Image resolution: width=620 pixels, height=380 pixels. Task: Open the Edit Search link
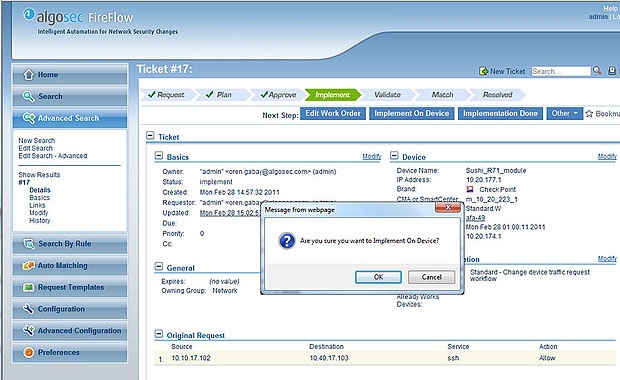(x=35, y=148)
